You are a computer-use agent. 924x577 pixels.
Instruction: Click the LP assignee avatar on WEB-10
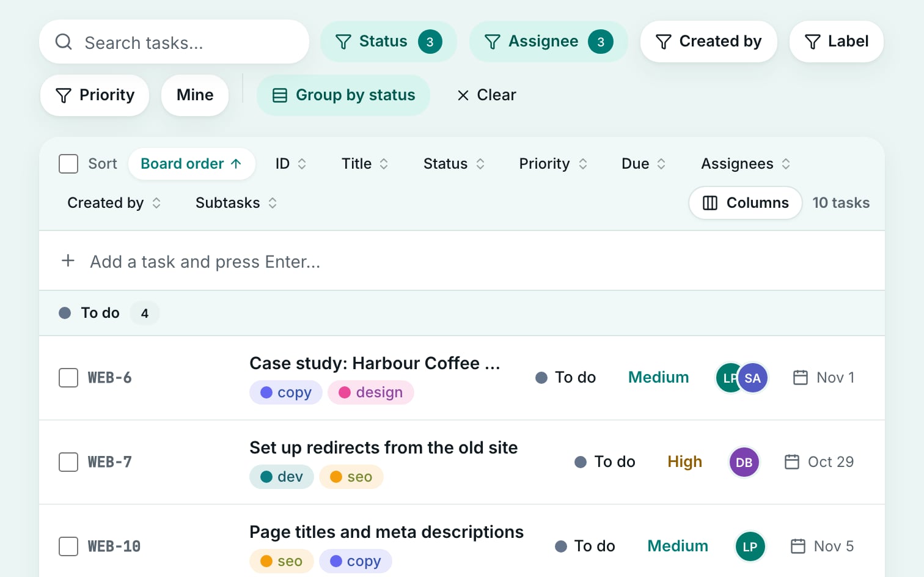[750, 546]
